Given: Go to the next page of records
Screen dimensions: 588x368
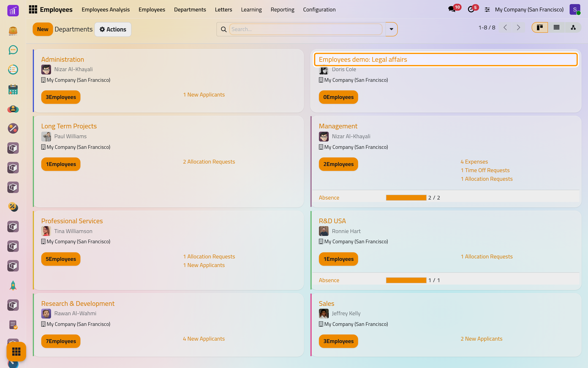Looking at the screenshot, I should 518,28.
